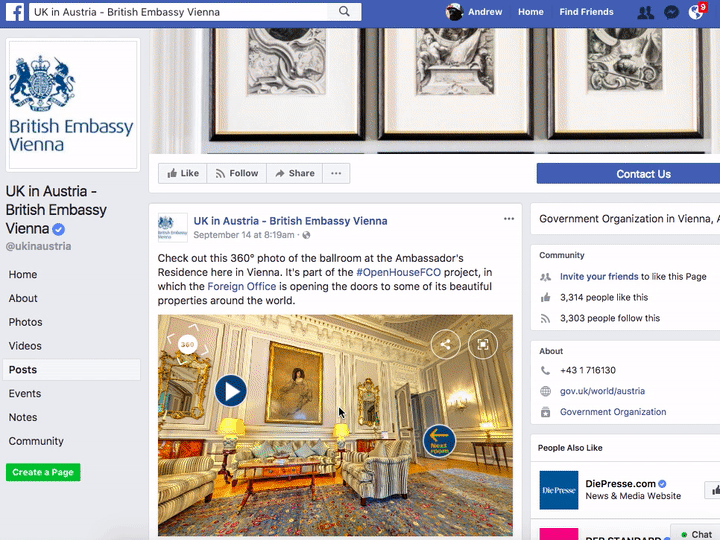Click the public globe privacy icon
The image size is (720, 540).
306,235
